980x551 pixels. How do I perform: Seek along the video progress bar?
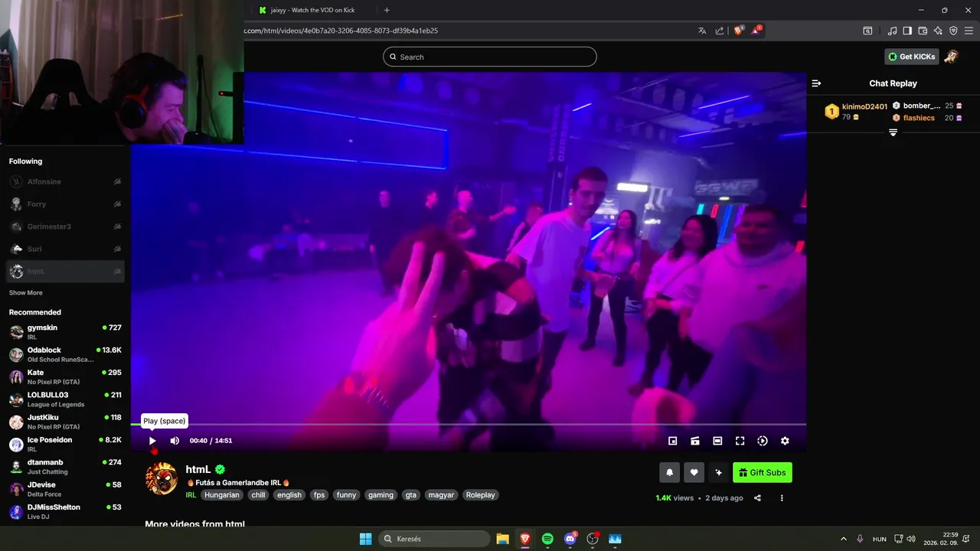469,424
